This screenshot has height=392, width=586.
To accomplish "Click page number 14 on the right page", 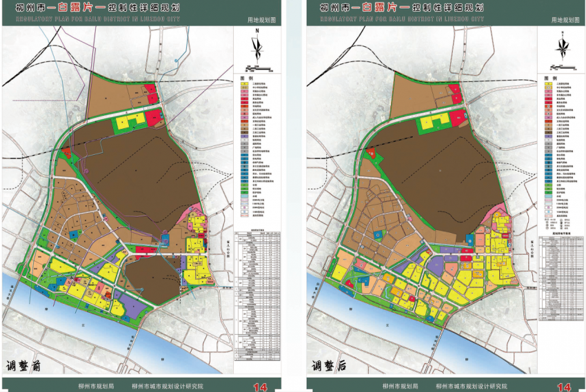I will click(x=565, y=386).
